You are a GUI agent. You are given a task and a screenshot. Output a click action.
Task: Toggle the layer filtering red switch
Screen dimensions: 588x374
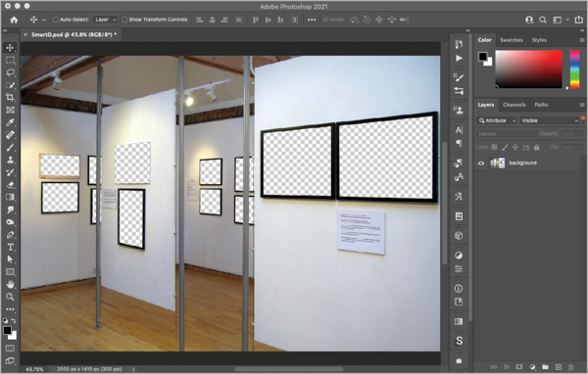coord(583,119)
